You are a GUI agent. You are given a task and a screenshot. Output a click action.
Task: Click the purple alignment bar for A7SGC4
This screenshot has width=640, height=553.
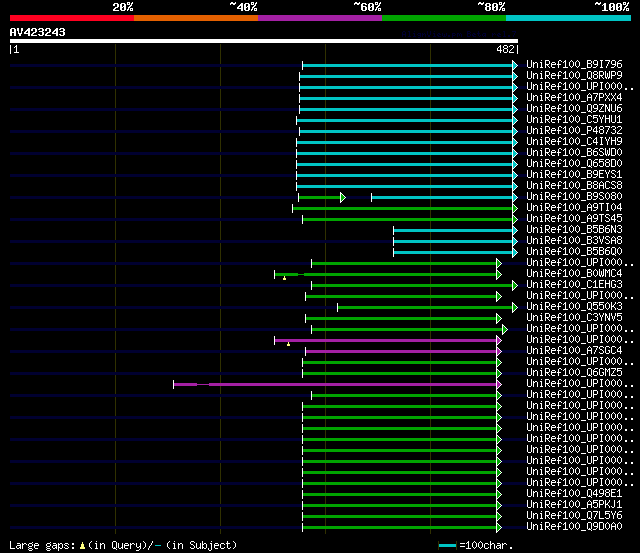(x=401, y=351)
